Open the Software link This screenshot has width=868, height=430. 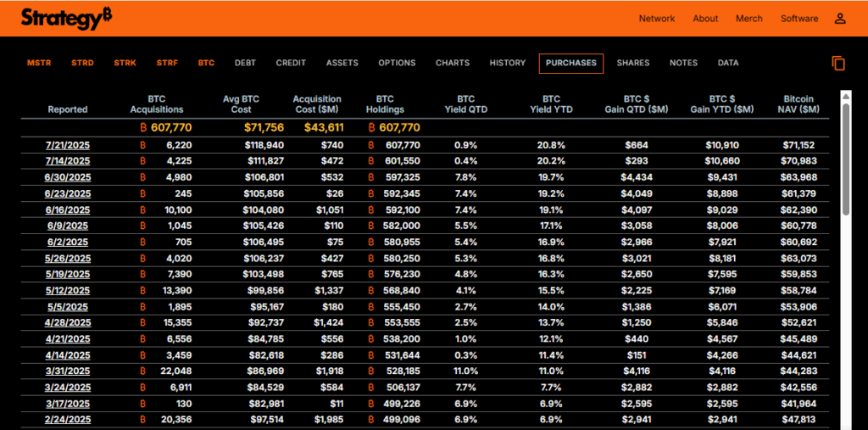point(799,19)
